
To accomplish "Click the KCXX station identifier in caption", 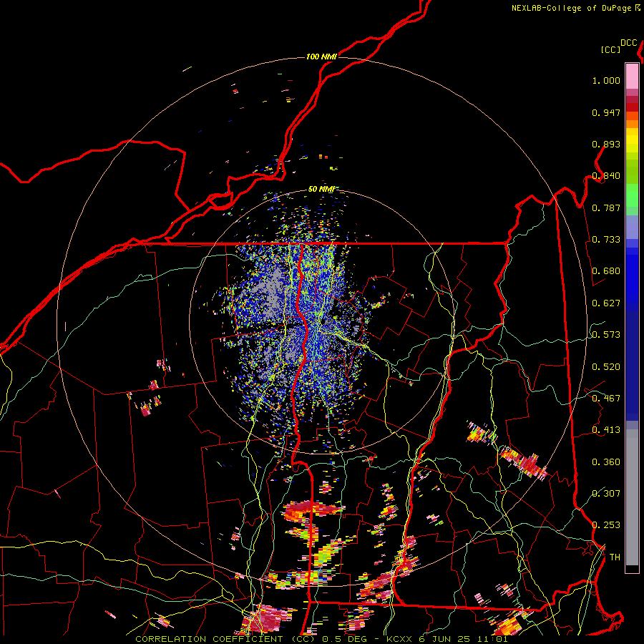I will pos(399,639).
